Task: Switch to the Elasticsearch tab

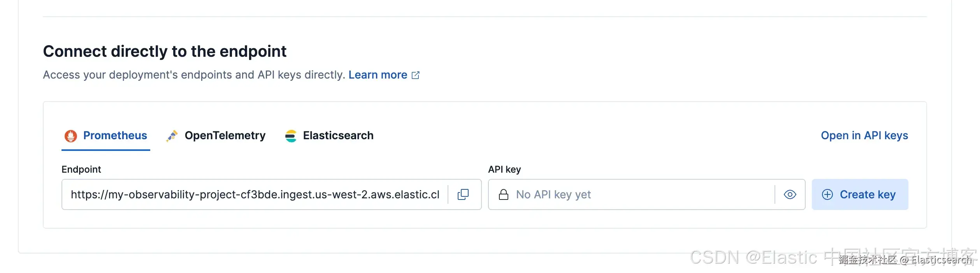Action: [x=329, y=136]
